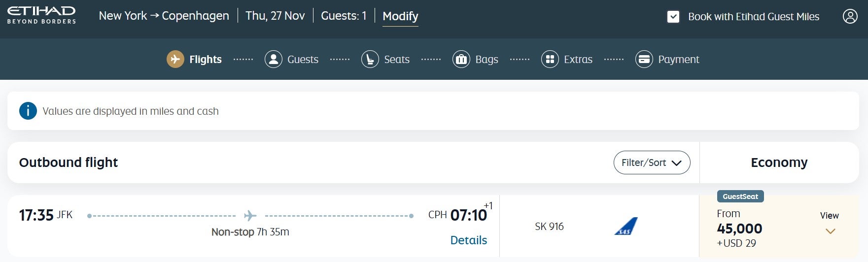Click the Extras grid step icon
The width and height of the screenshot is (868, 262).
550,59
